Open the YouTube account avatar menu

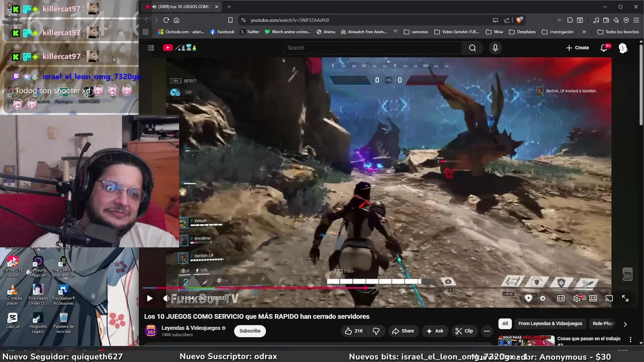[623, 48]
